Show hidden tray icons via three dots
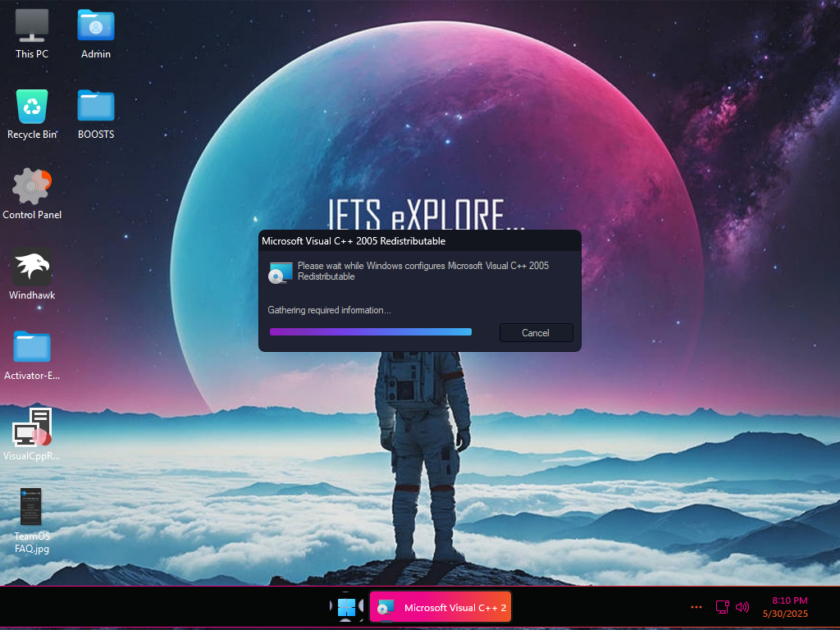 pos(696,607)
